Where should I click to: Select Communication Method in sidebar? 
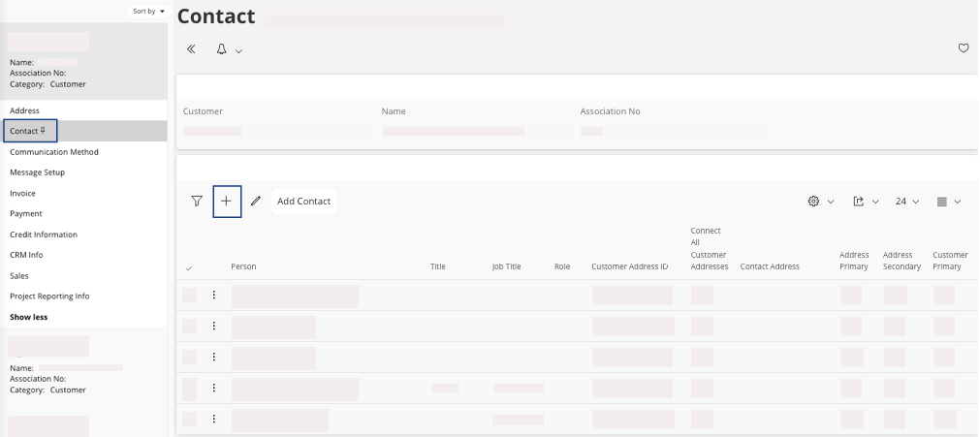coord(54,152)
